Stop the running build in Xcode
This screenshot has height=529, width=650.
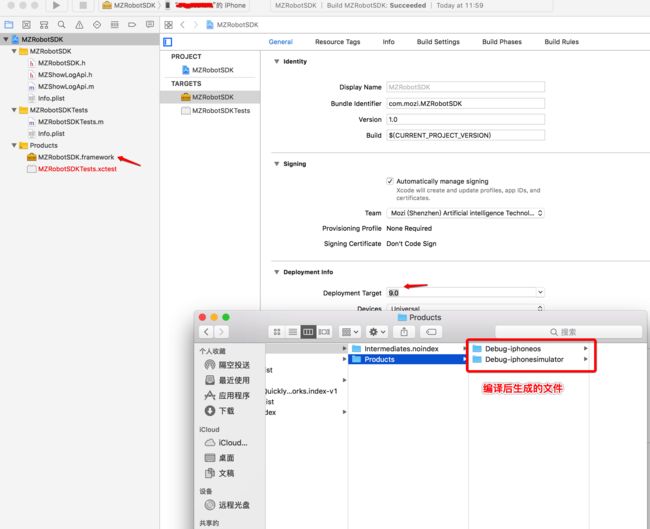tap(83, 5)
